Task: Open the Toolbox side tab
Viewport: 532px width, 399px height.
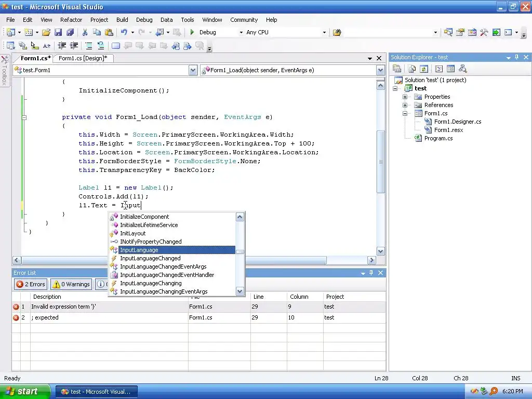Action: [x=5, y=71]
